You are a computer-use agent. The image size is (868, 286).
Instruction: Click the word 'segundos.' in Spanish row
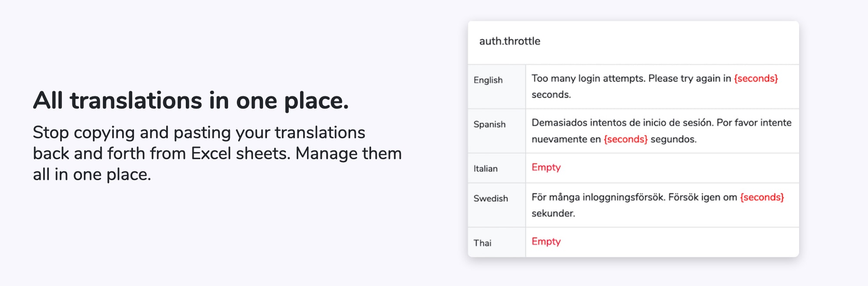(x=673, y=140)
